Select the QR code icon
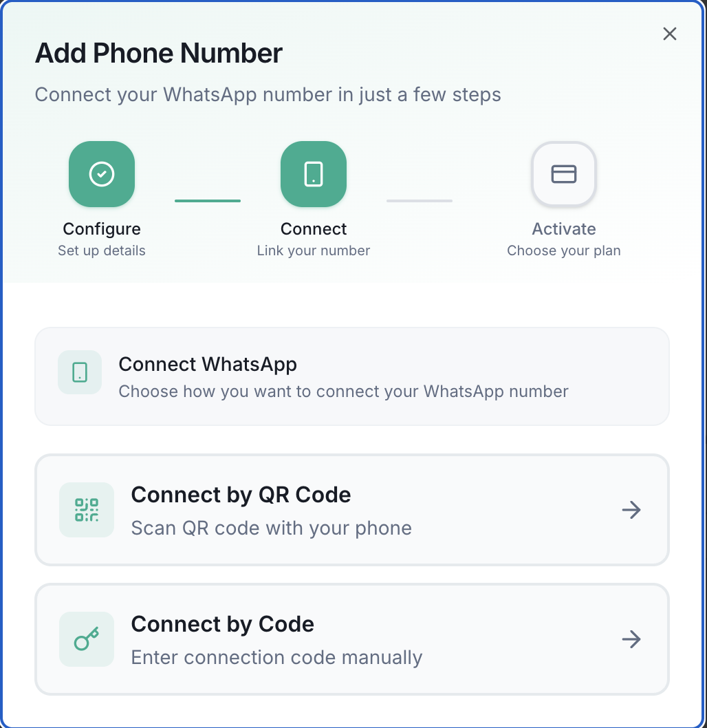The height and width of the screenshot is (728, 707). (86, 510)
